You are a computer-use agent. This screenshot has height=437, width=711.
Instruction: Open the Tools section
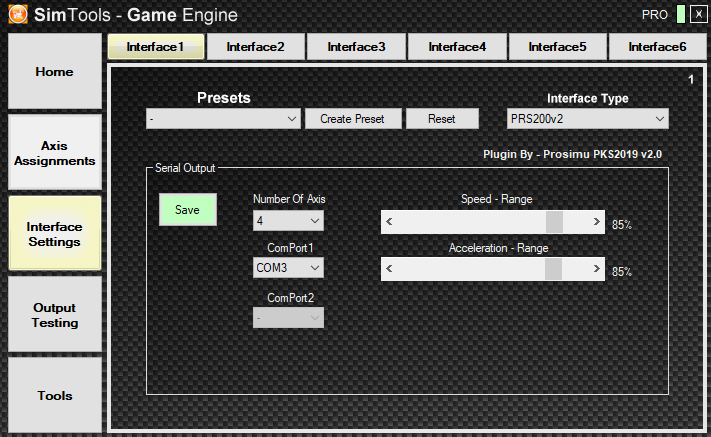[x=55, y=395]
